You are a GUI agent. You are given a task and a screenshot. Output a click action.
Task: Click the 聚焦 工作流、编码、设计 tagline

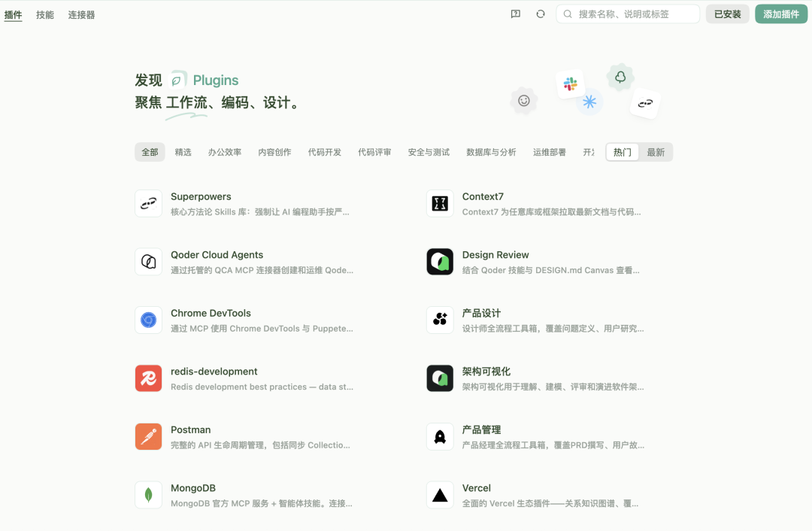point(217,102)
